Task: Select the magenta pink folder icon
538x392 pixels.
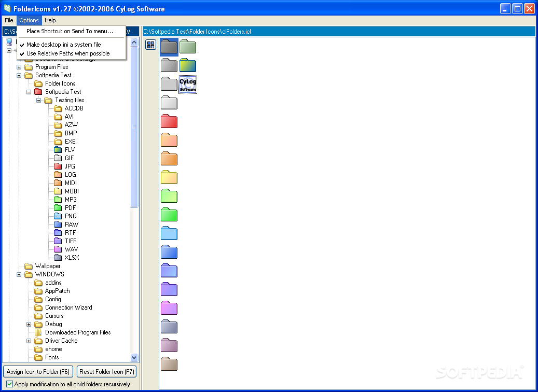Action: pos(169,308)
